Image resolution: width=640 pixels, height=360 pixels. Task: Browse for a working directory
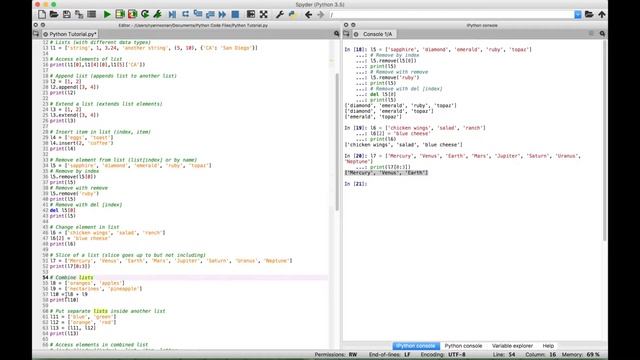[x=589, y=14]
